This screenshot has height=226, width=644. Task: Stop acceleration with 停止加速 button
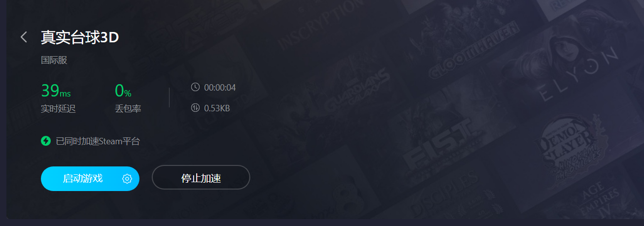tap(201, 177)
